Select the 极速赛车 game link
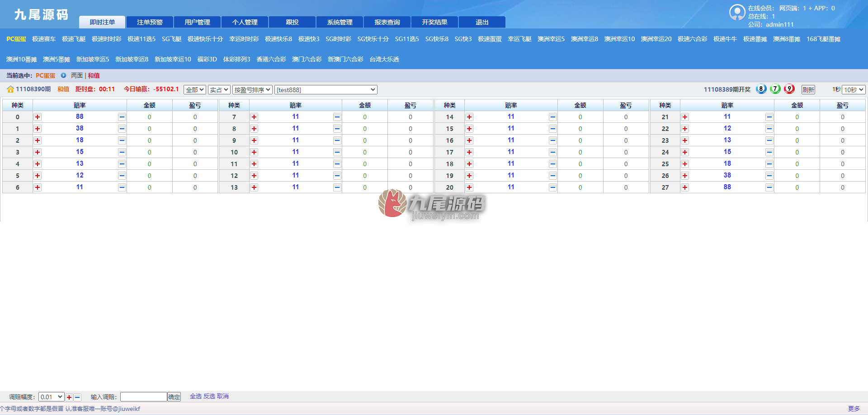Image resolution: width=868 pixels, height=415 pixels. click(x=44, y=39)
